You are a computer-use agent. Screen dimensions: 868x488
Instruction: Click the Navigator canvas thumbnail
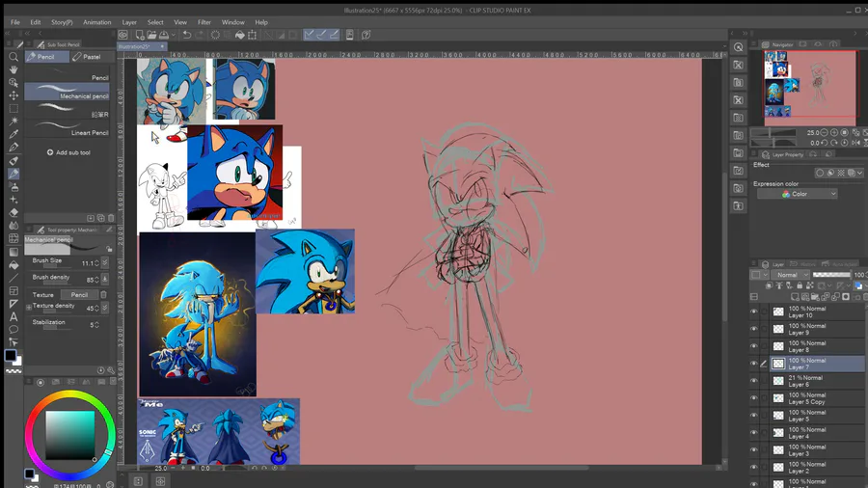coord(810,88)
